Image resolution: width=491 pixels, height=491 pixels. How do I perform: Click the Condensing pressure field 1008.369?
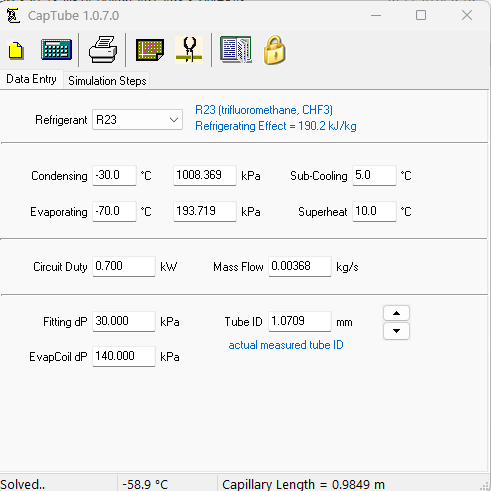click(x=205, y=175)
